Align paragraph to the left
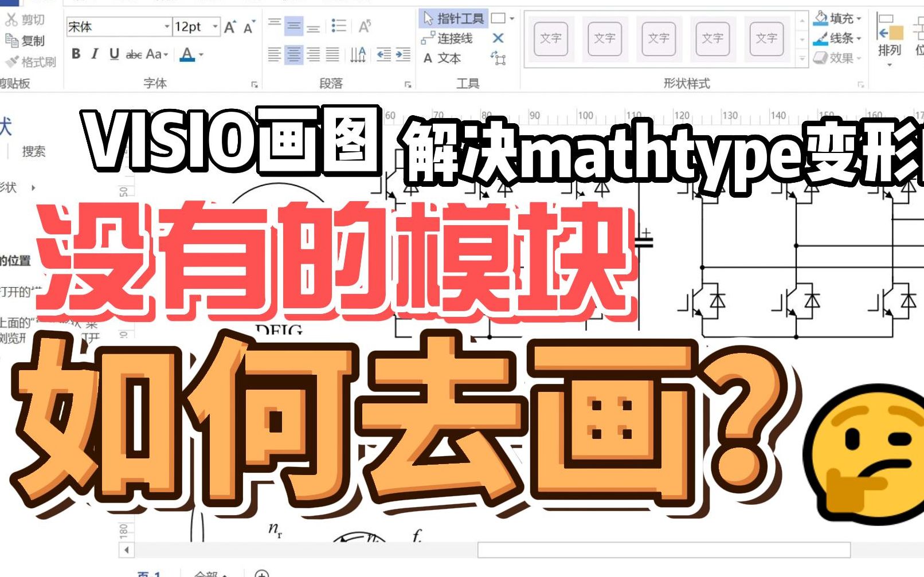Viewport: 924px width, 577px height. pos(275,54)
